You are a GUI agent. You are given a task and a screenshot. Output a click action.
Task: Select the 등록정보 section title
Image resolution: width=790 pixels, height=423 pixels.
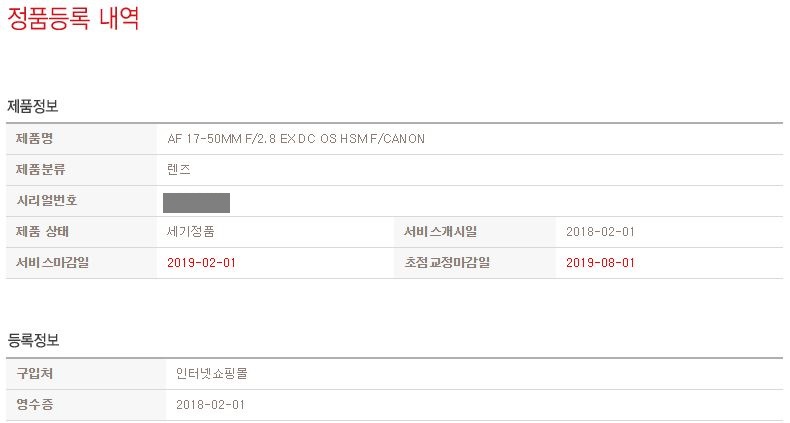click(x=33, y=340)
